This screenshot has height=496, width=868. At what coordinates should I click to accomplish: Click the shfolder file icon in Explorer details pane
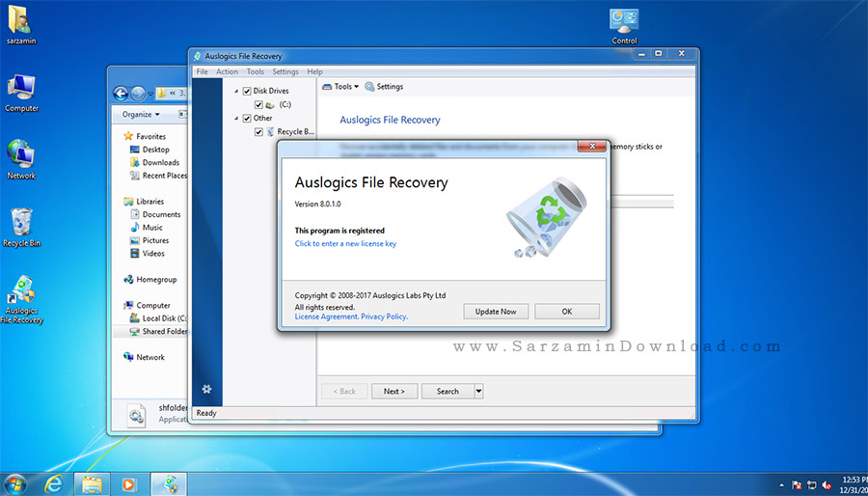136,415
